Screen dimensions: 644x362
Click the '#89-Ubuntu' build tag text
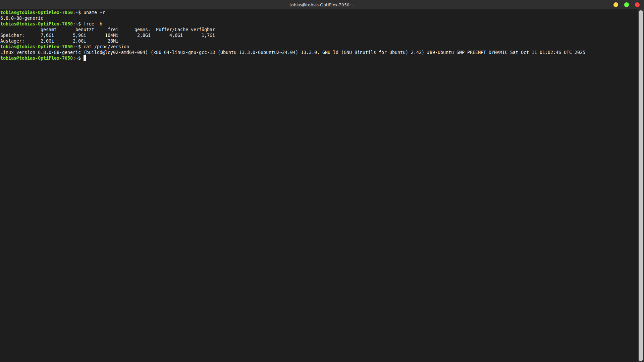click(x=440, y=52)
